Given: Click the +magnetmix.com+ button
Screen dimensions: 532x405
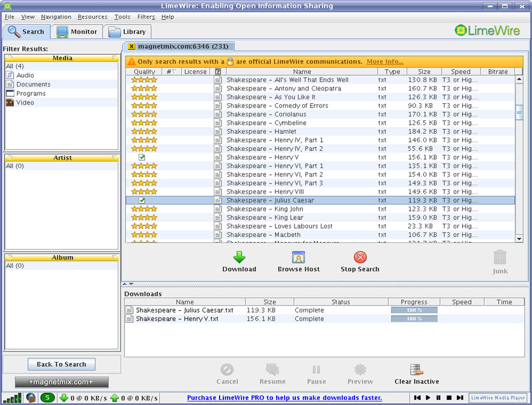Looking at the screenshot, I should pos(62,382).
